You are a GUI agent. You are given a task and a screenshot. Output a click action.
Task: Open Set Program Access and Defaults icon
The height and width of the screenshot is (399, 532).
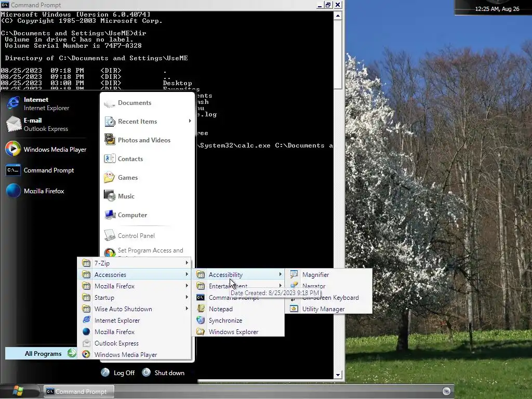(x=110, y=252)
